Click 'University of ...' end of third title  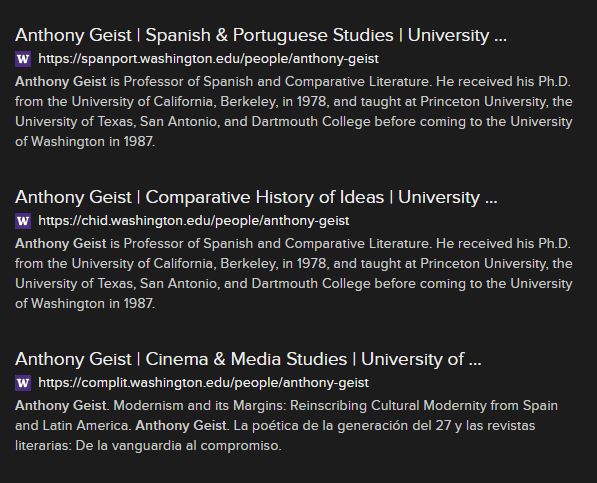click(421, 359)
